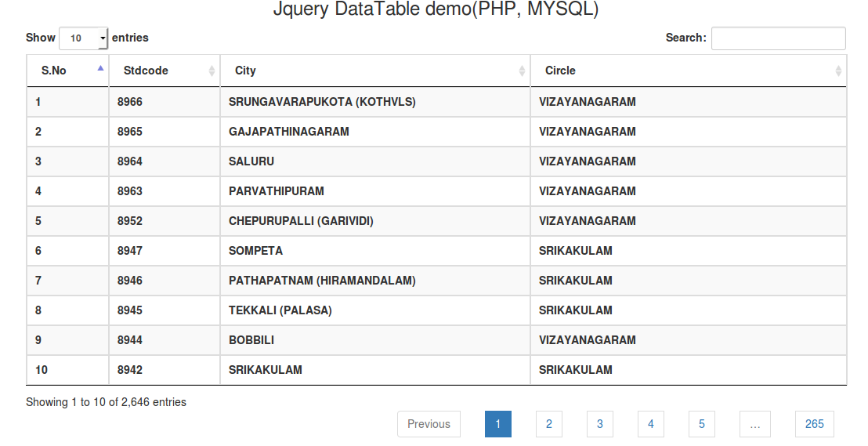
Task: Go to page 2
Action: pos(549,424)
